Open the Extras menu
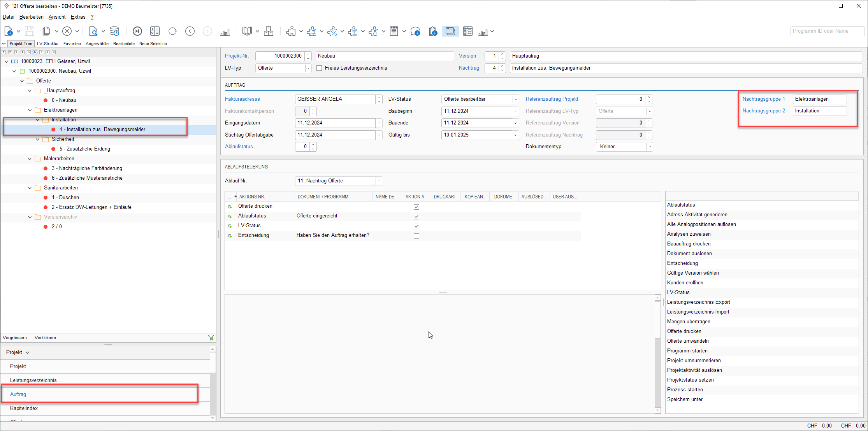Image resolution: width=868 pixels, height=431 pixels. pos(78,17)
